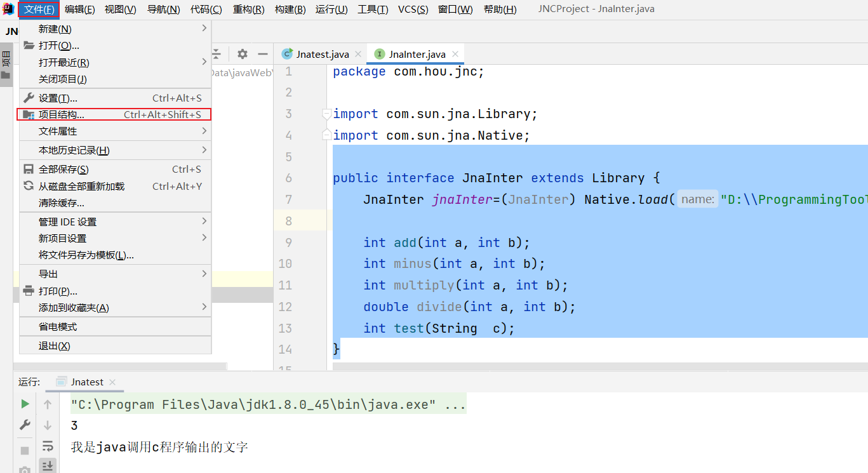Toggle soft-wrap in the run console

pyautogui.click(x=47, y=446)
